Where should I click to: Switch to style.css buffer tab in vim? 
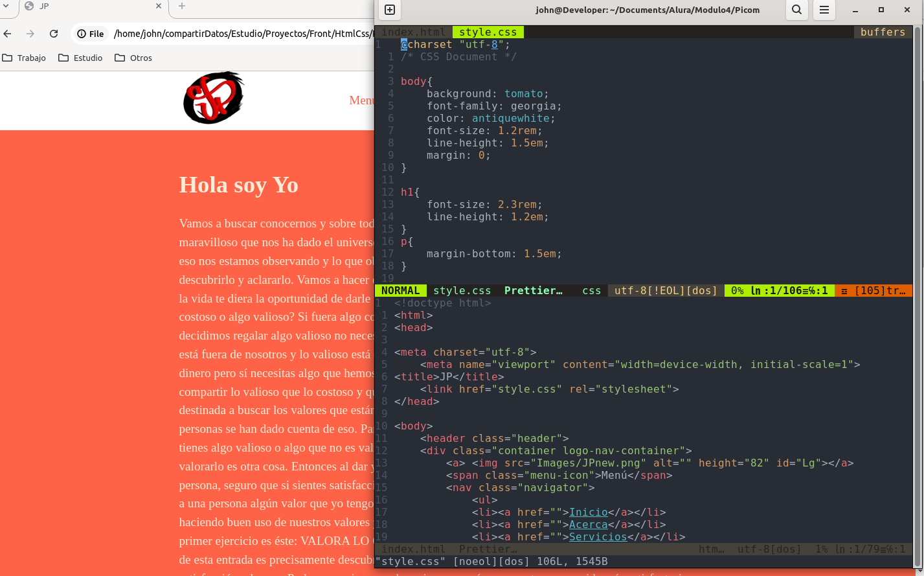coord(488,32)
